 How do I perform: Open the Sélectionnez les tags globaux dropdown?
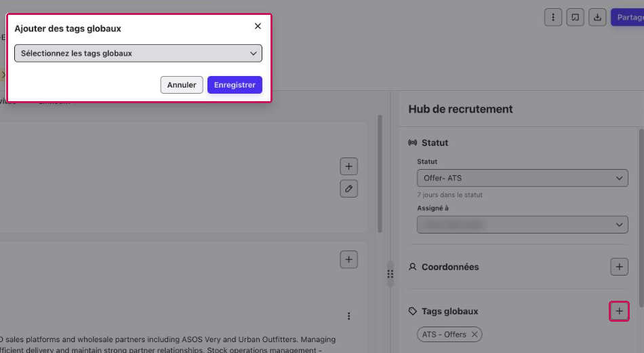click(138, 54)
